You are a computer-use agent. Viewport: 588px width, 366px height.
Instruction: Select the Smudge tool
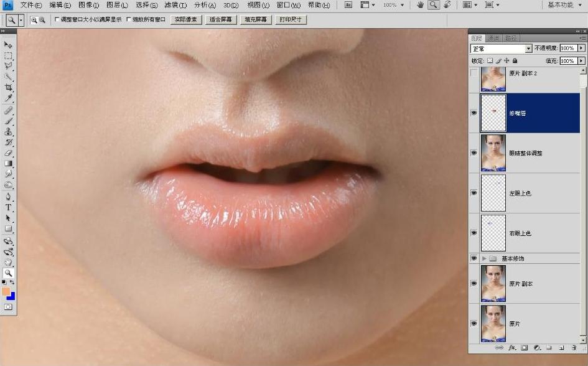[x=8, y=174]
